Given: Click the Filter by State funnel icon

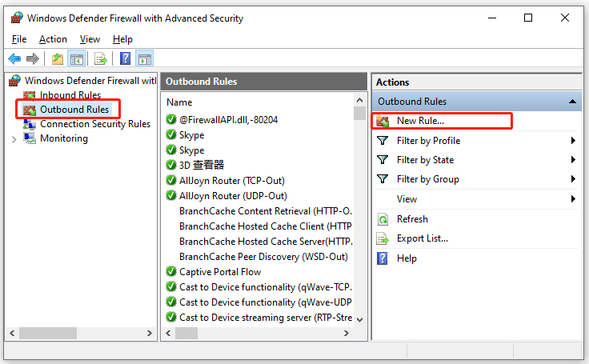Looking at the screenshot, I should (x=383, y=160).
